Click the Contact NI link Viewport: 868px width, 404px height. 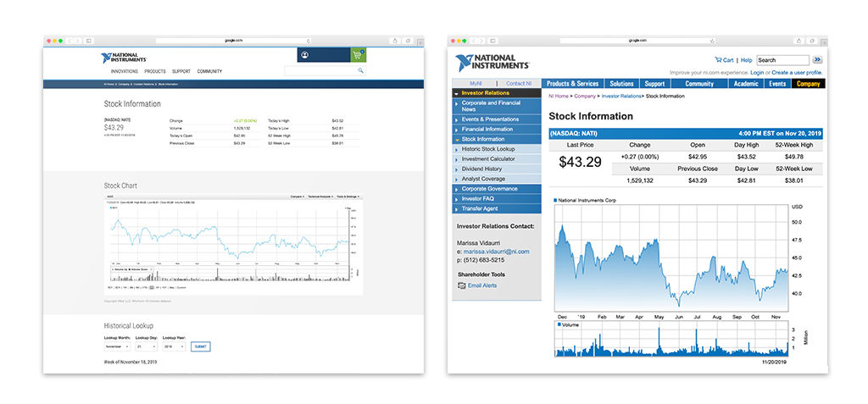tap(519, 84)
